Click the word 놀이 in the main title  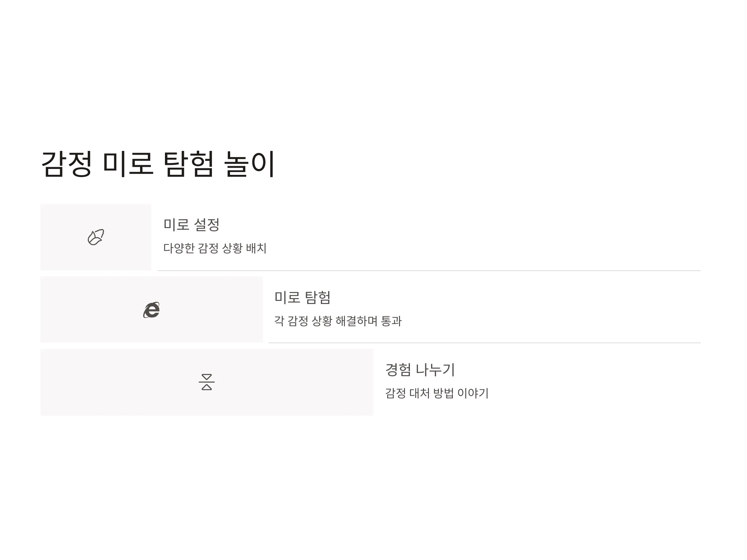tap(250, 164)
